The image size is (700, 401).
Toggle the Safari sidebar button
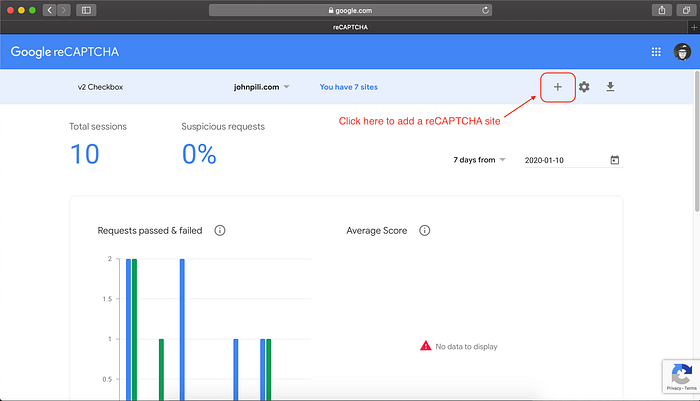tap(86, 10)
